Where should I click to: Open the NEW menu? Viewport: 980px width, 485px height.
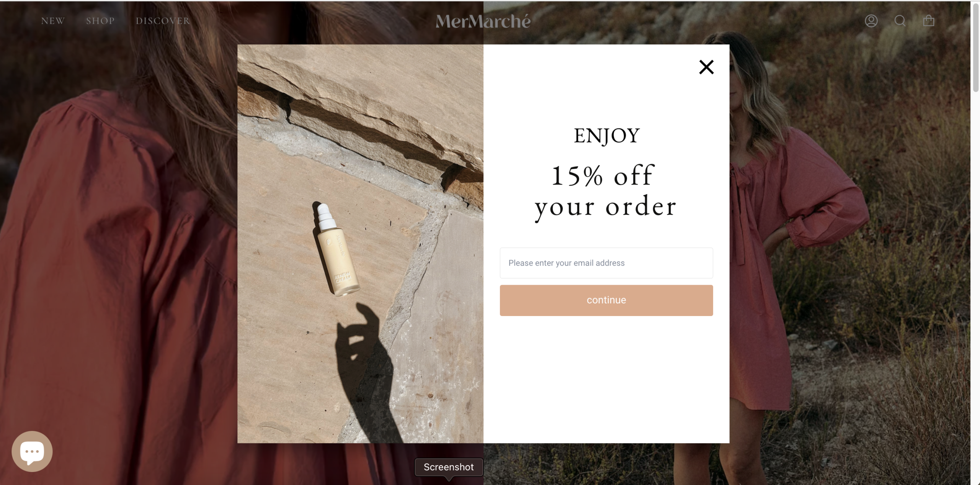click(x=53, y=21)
